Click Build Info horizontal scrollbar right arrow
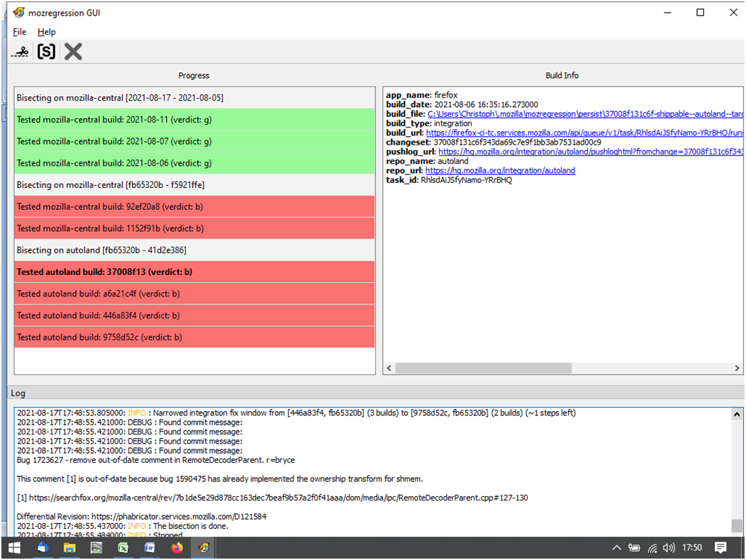Screen dimensions: 746x560 [735, 369]
